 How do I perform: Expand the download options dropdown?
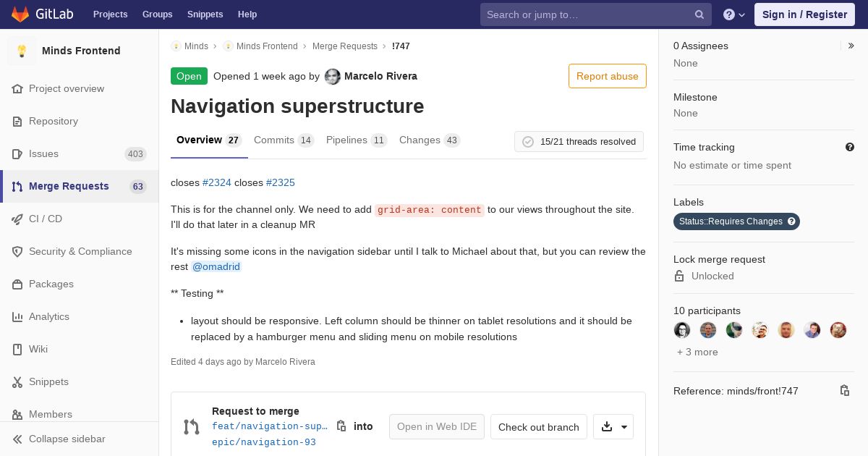point(613,427)
